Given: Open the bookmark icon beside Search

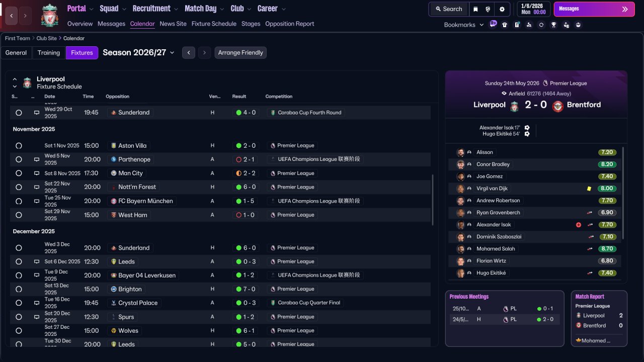Looking at the screenshot, I should (475, 9).
